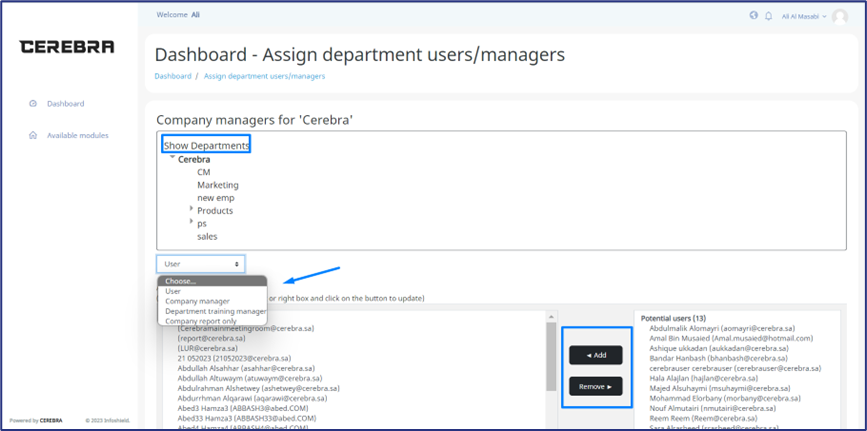
Task: Click the user avatar picture
Action: click(x=839, y=17)
